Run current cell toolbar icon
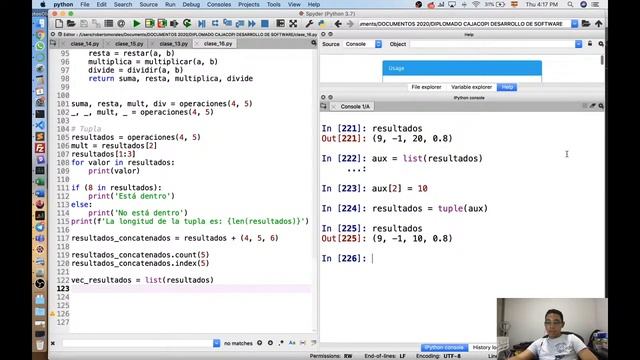640x360 pixels. (149, 24)
